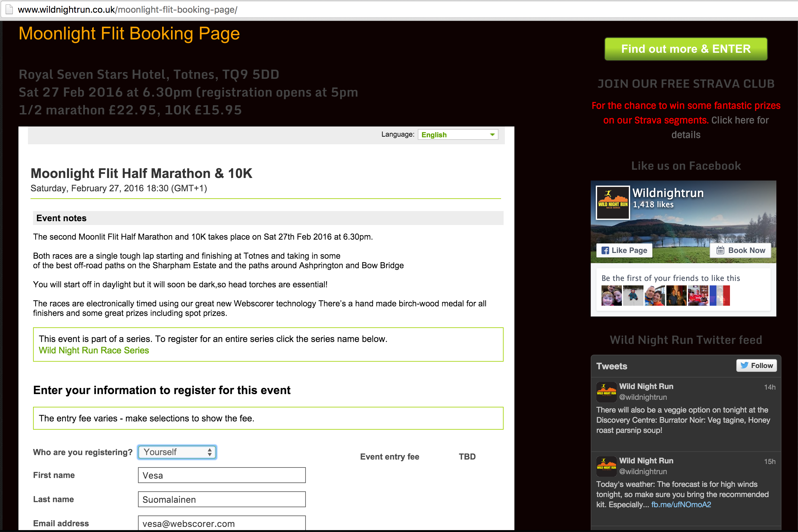
Task: Click the French flag profile thumbnail
Action: [719, 296]
